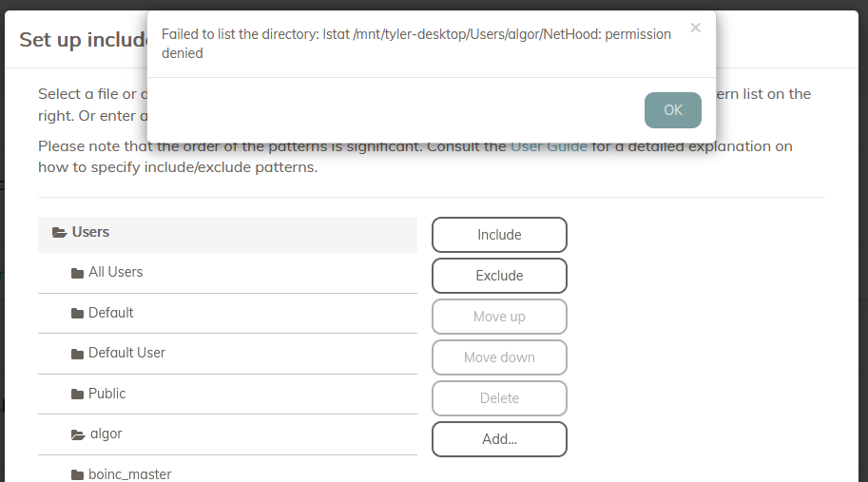Click the folder icon beside boinc_master
868x482 pixels.
(x=78, y=474)
